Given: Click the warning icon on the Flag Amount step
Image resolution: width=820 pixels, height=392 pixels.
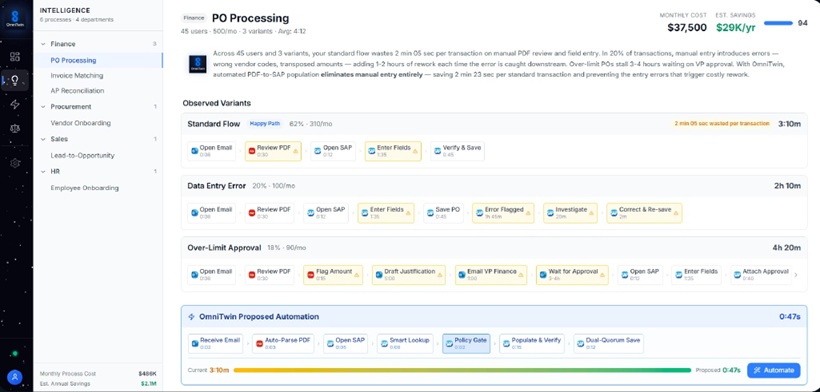Looking at the screenshot, I should [x=357, y=275].
